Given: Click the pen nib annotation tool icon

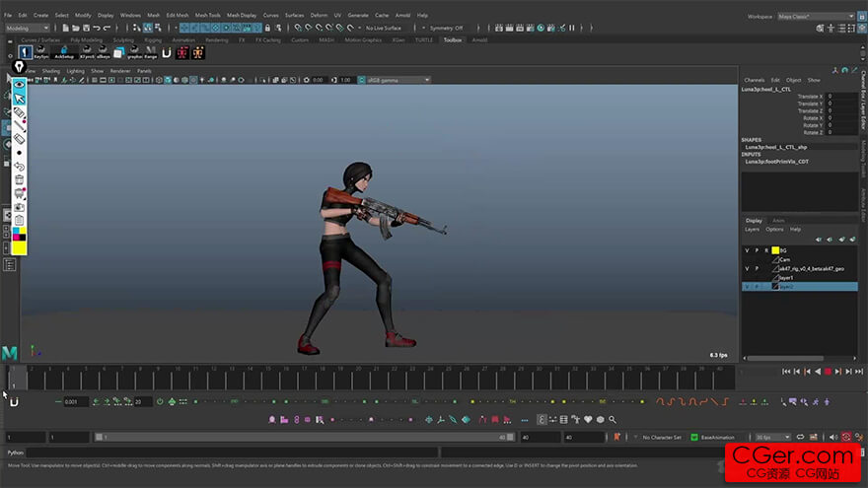Looking at the screenshot, I should pos(19,67).
